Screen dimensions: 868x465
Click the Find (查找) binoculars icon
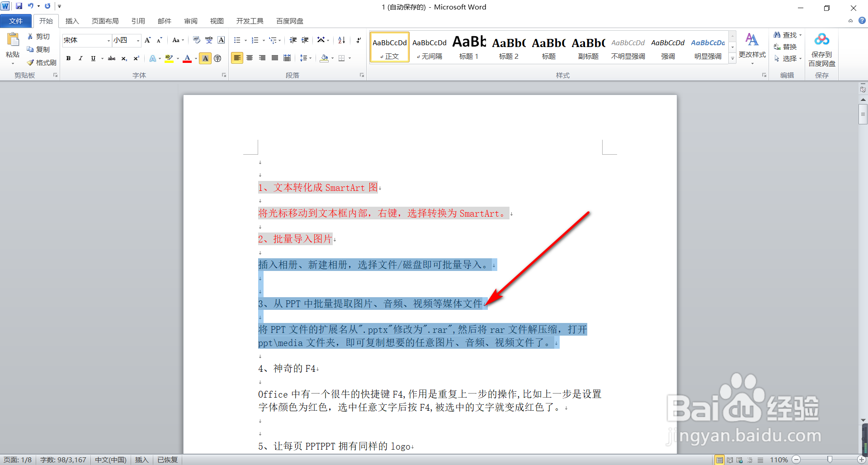click(777, 35)
